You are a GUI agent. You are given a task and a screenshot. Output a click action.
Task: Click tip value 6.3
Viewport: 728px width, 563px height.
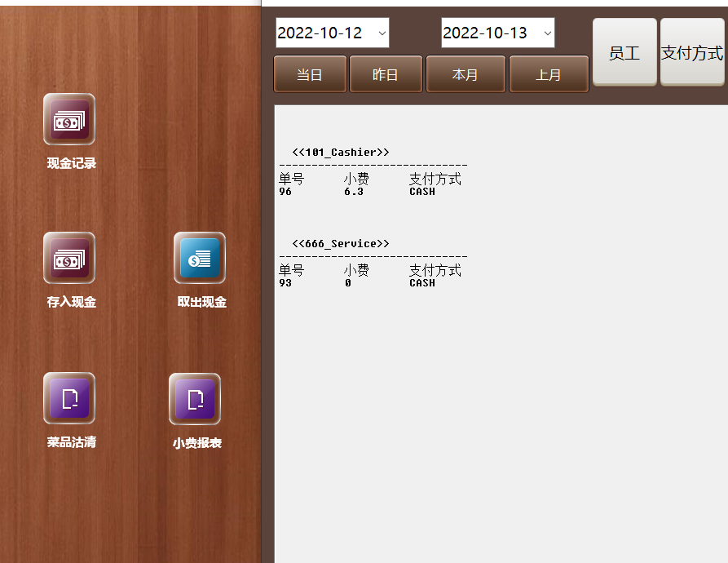point(354,192)
